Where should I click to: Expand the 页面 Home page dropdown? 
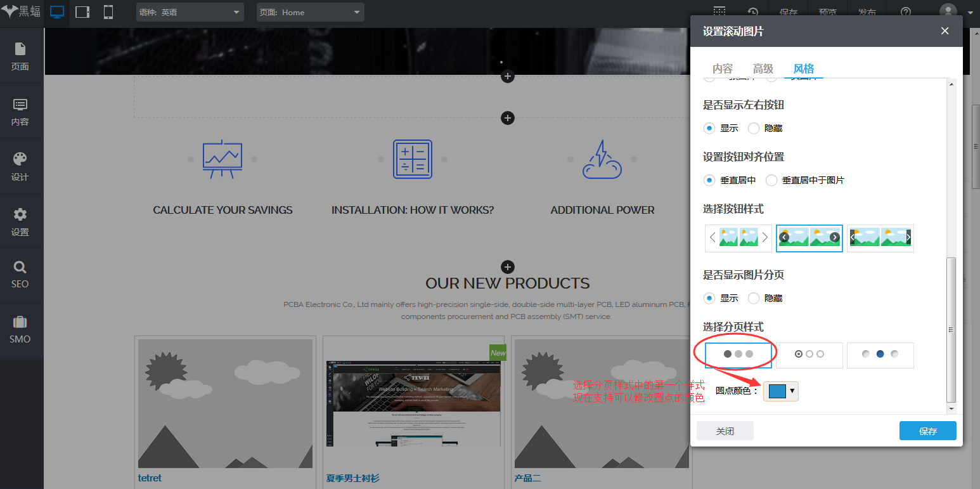point(310,12)
